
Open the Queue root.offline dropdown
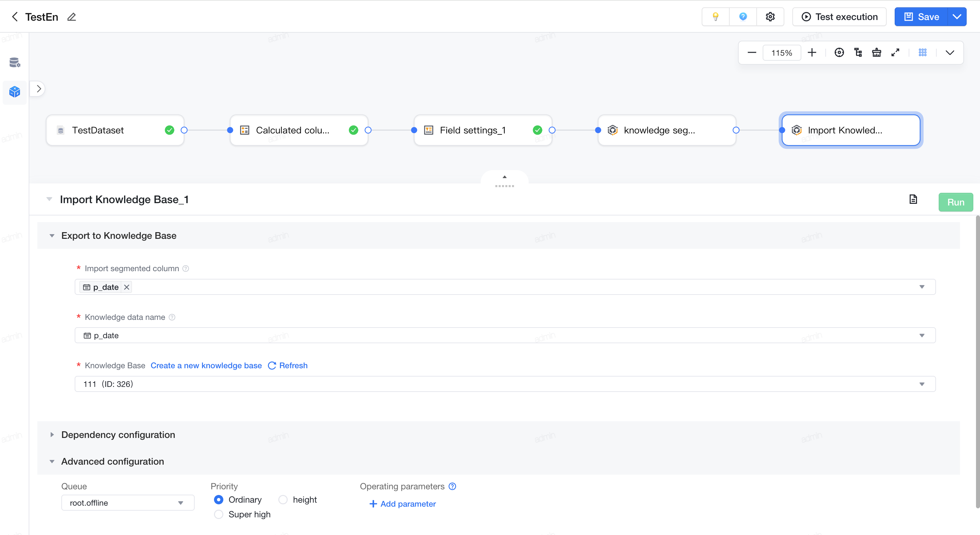coord(128,503)
